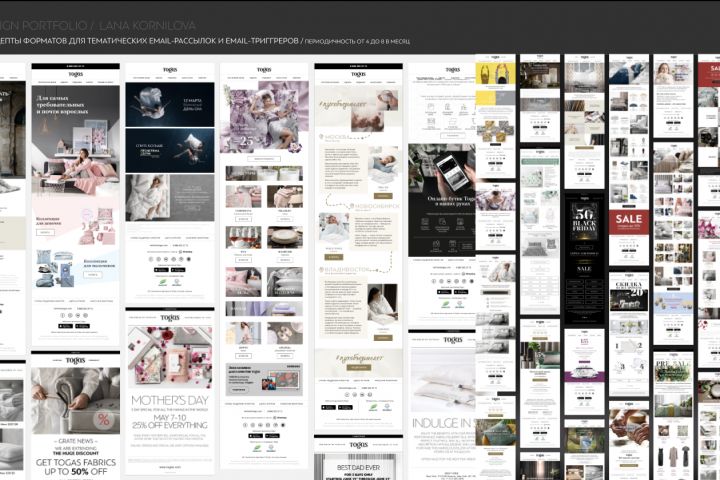The height and width of the screenshot is (480, 720).
Task: Open the СКИДКА 20 dark banner
Action: coord(629,296)
